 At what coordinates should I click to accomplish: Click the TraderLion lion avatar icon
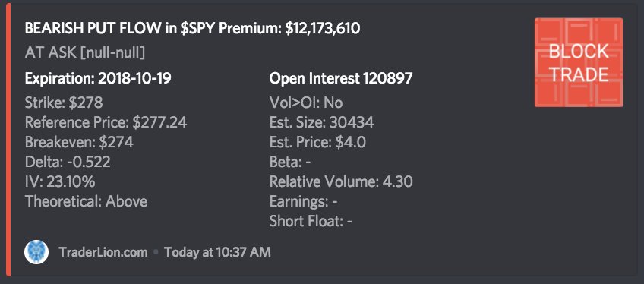pyautogui.click(x=36, y=252)
